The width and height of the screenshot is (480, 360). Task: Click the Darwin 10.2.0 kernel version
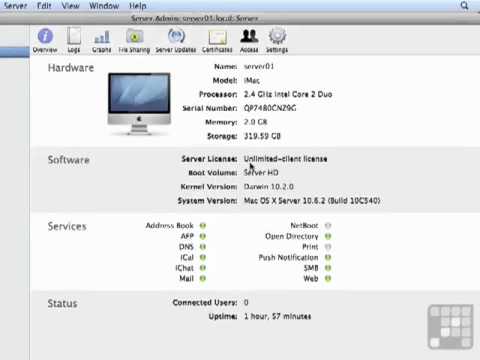(269, 187)
